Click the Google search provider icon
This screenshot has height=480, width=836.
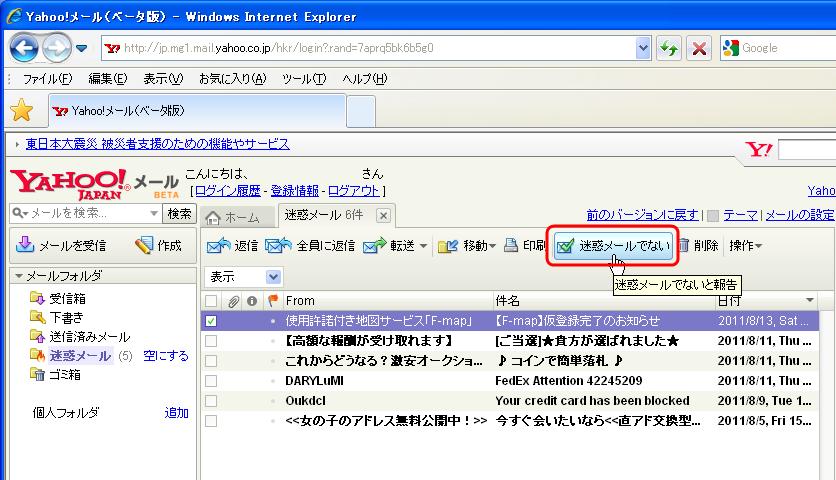730,48
